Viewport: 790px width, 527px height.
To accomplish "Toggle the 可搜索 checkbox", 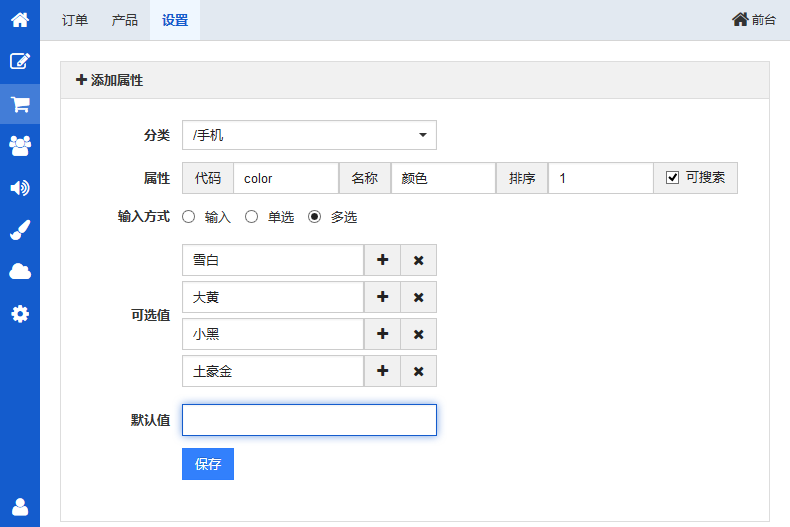I will tap(672, 178).
